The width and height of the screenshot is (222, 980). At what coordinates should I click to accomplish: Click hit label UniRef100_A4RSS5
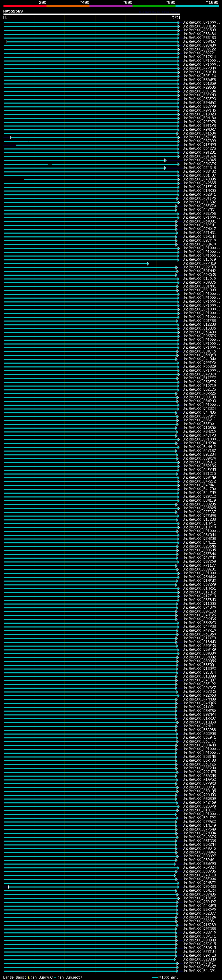tap(199, 183)
